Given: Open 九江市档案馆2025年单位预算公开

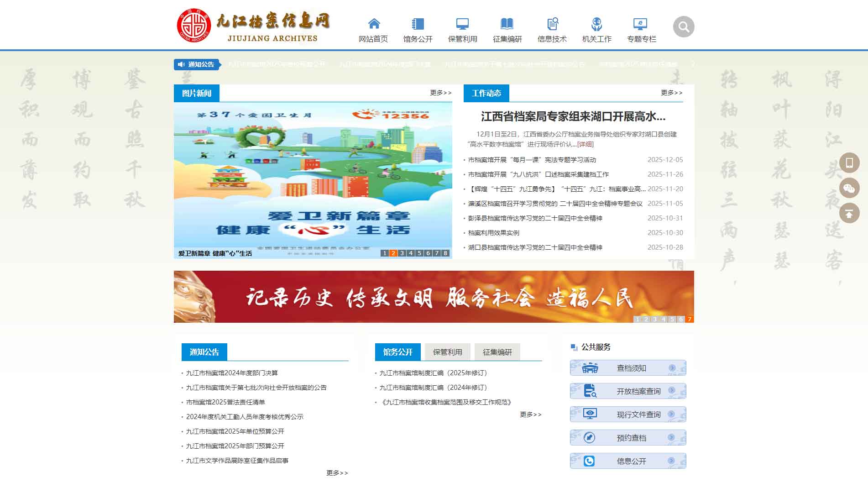Looking at the screenshot, I should (235, 431).
